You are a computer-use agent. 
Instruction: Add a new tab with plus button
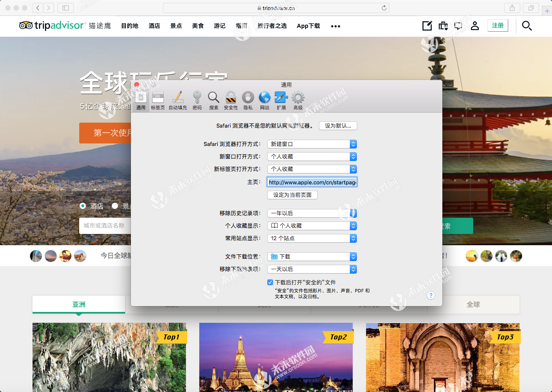pos(547,11)
